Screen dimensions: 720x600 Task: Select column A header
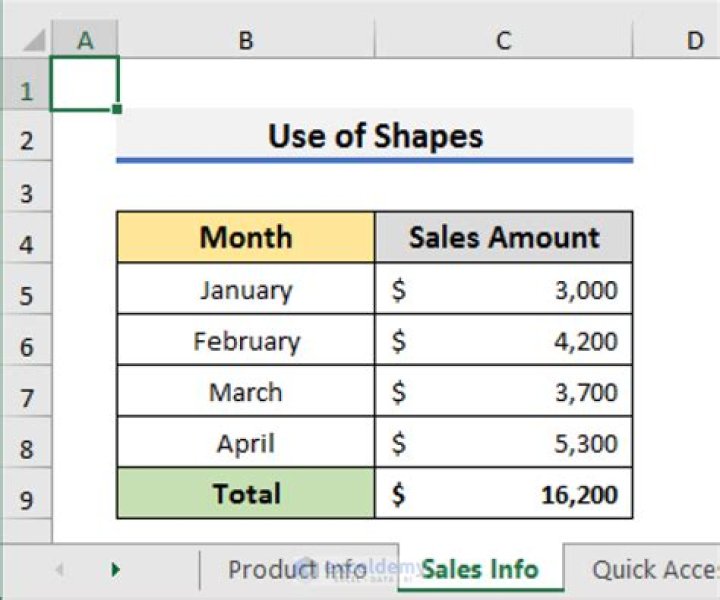85,40
